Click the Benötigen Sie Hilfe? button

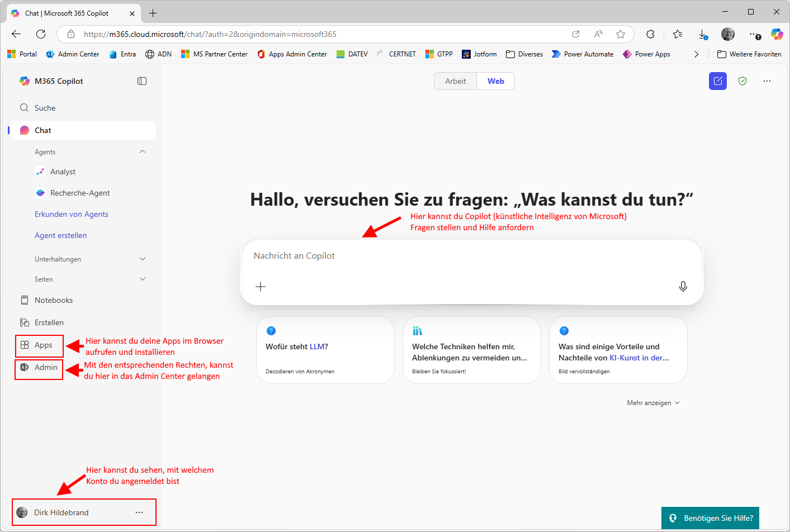(710, 518)
